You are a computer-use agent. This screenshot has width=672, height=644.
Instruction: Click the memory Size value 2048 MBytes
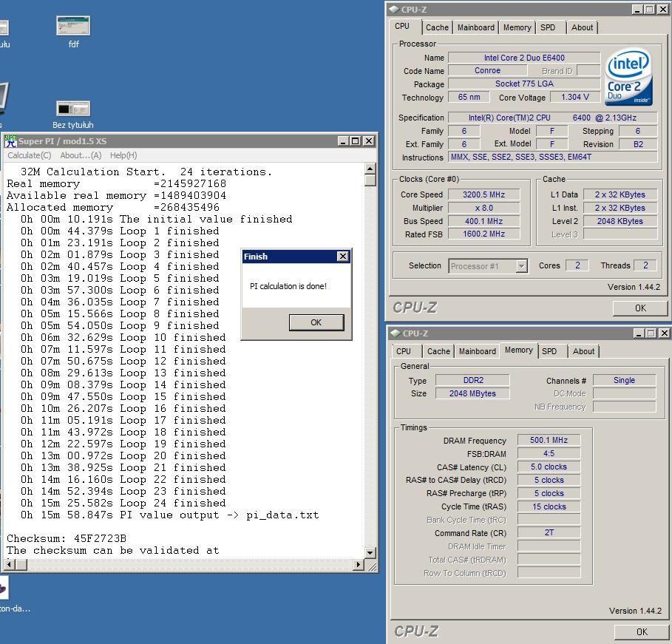[472, 393]
